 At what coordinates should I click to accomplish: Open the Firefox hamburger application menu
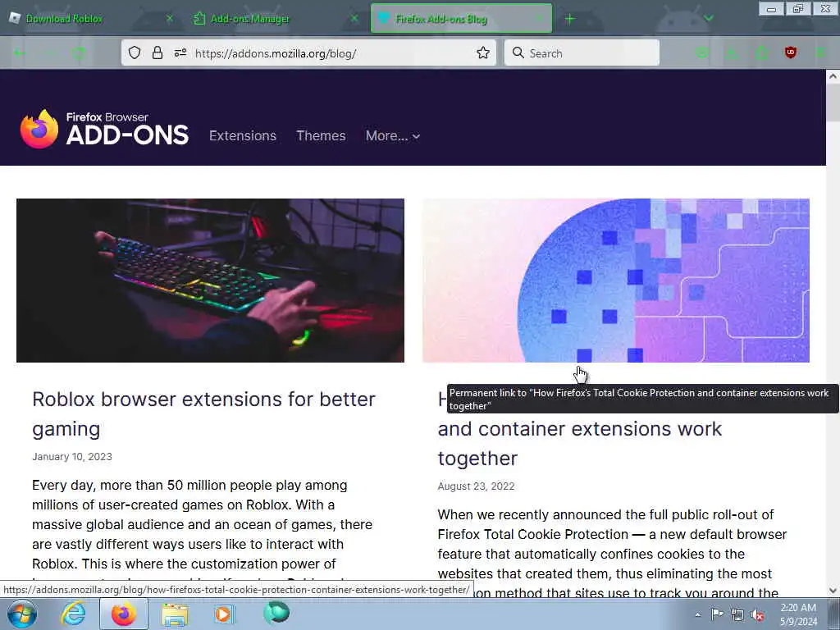point(819,52)
